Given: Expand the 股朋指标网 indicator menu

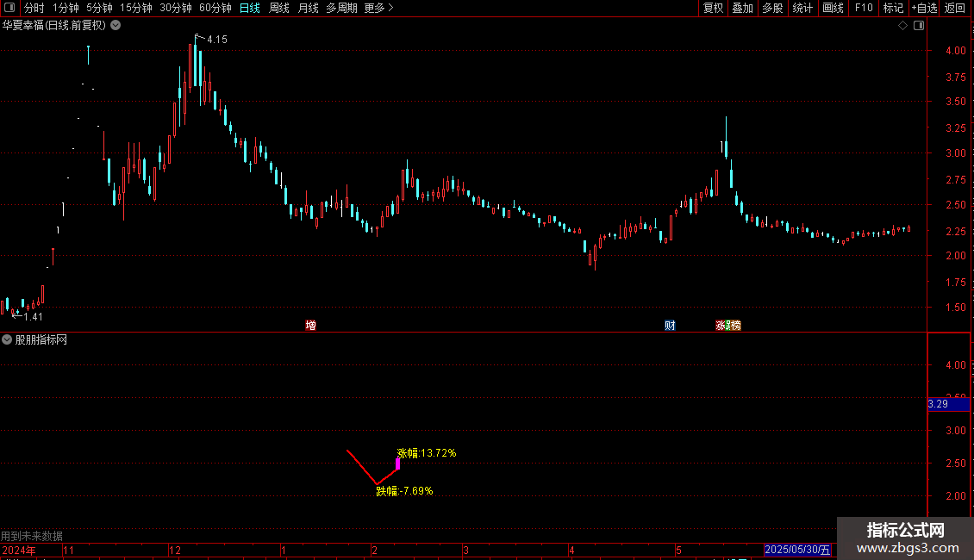Looking at the screenshot, I should [x=7, y=339].
